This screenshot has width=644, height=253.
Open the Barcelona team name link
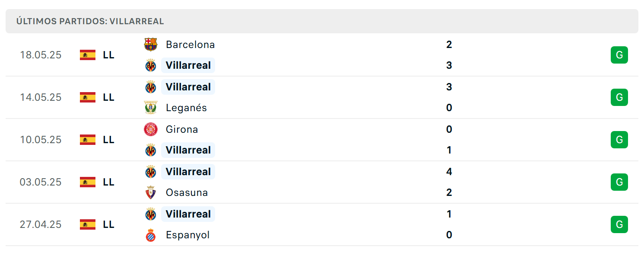coord(190,45)
